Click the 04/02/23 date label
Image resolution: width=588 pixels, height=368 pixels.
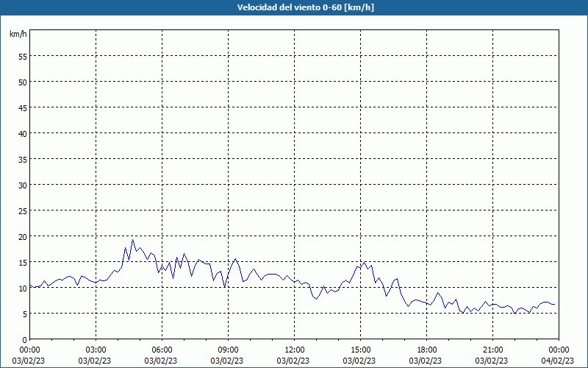[558, 361]
